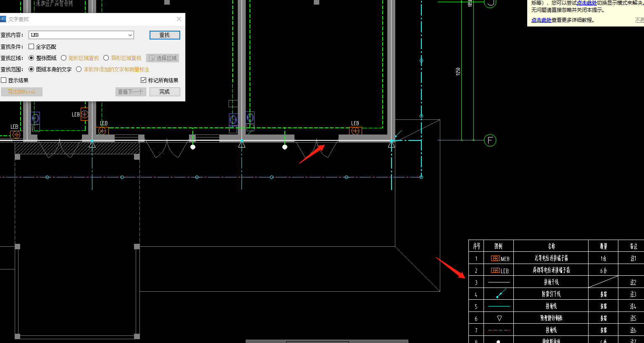Click the 查找区域: label in the dialog
The image size is (644, 343).
12,58
